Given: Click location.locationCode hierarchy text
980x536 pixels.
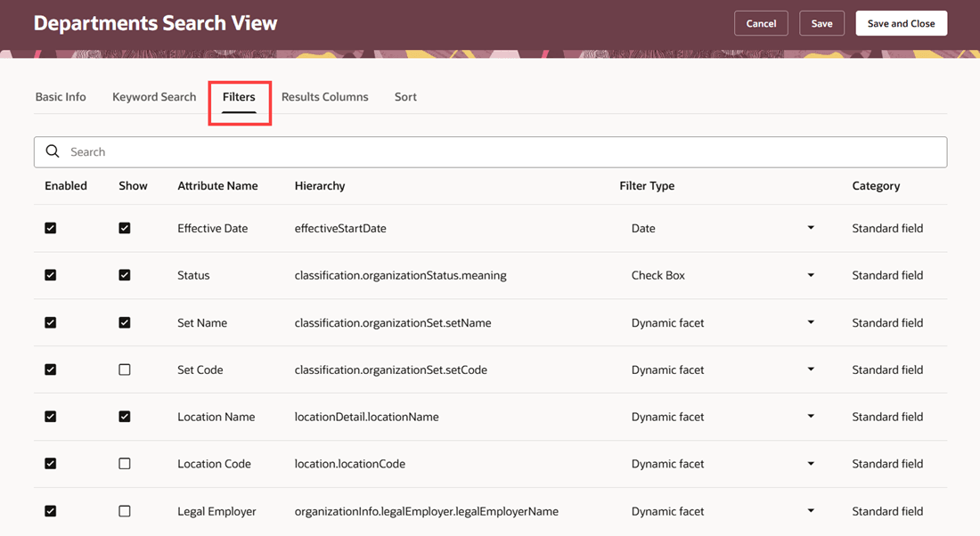Looking at the screenshot, I should point(349,464).
